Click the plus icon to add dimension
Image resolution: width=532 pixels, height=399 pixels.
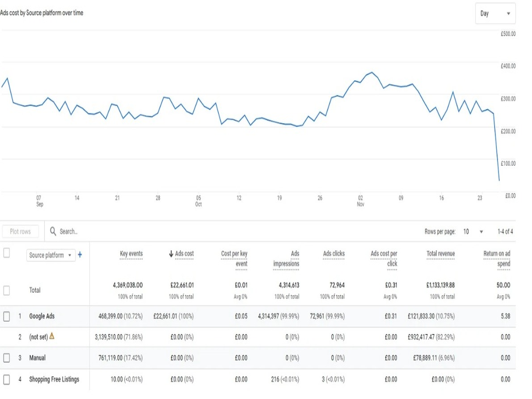[x=80, y=255]
